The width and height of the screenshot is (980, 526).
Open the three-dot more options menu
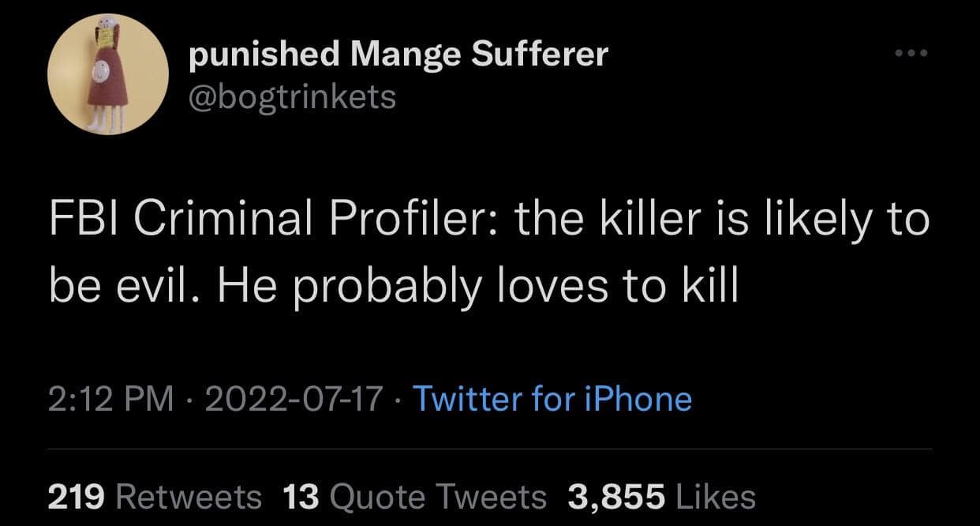coord(913,54)
